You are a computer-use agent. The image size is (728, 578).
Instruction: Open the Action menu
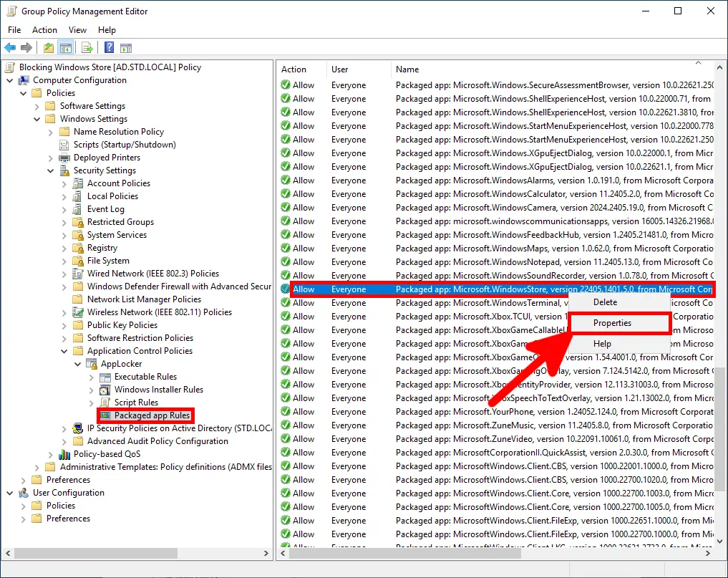coord(44,30)
